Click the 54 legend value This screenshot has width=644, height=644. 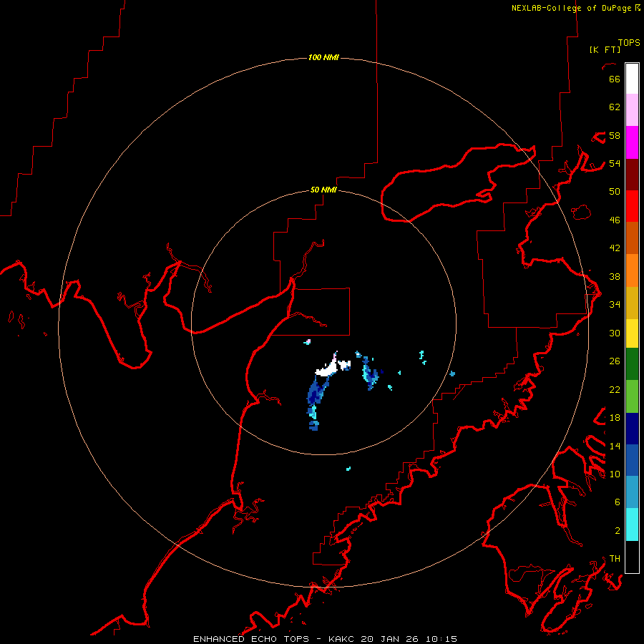[615, 163]
